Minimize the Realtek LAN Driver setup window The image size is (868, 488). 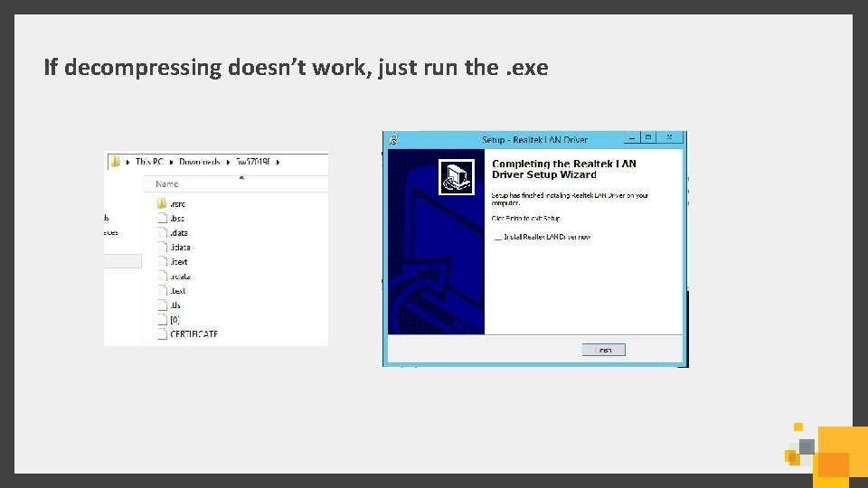[x=632, y=137]
